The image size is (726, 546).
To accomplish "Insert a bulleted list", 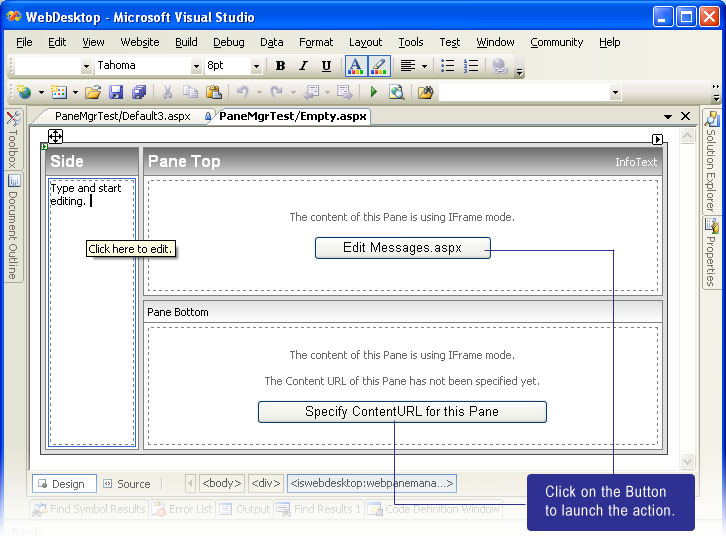I will click(x=448, y=66).
